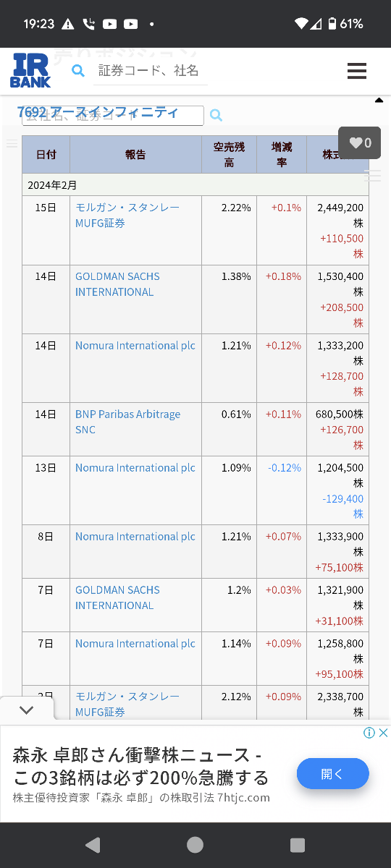
Task: Collapse the panel using the down chevron tab
Action: 27,710
